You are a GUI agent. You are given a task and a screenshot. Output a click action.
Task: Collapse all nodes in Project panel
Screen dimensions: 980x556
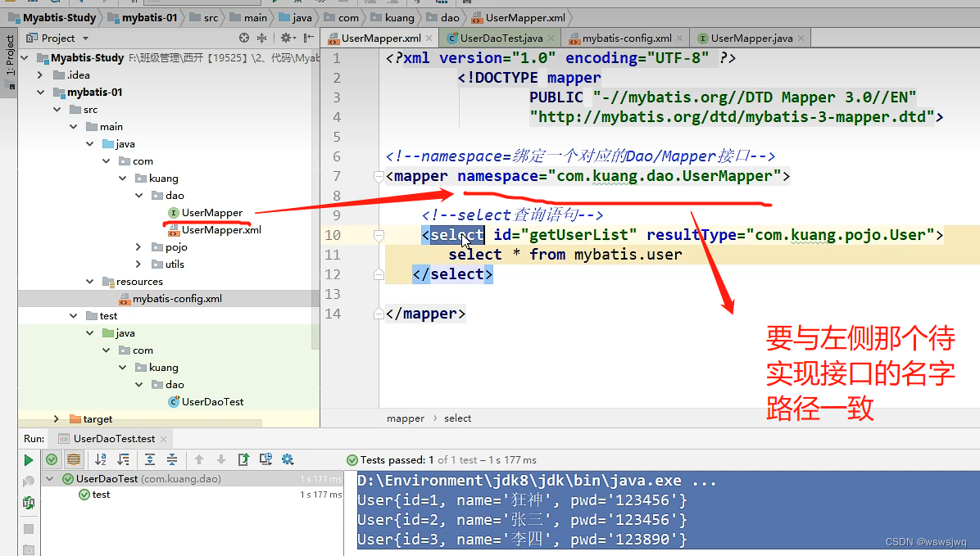(262, 38)
